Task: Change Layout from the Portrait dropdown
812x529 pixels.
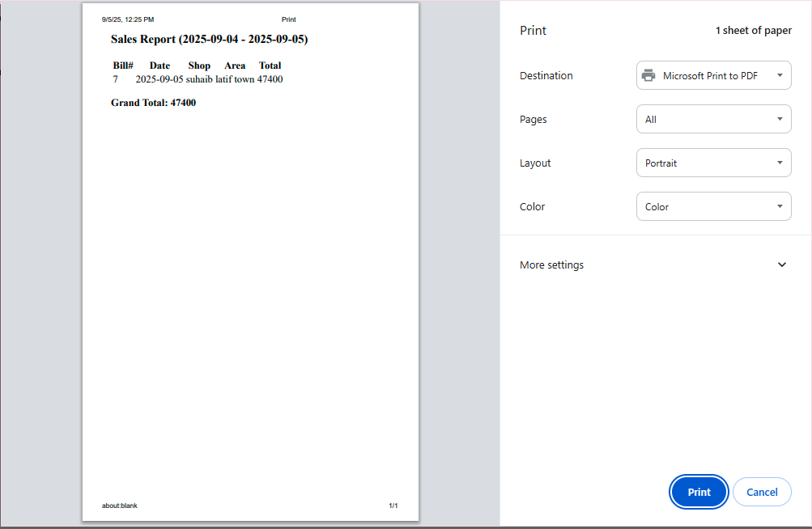Action: click(x=713, y=163)
